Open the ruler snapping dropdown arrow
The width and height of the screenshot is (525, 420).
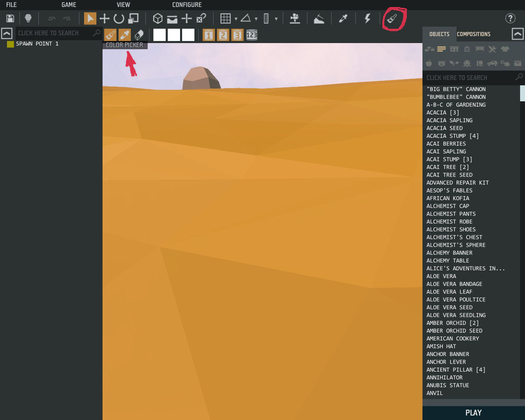click(276, 19)
